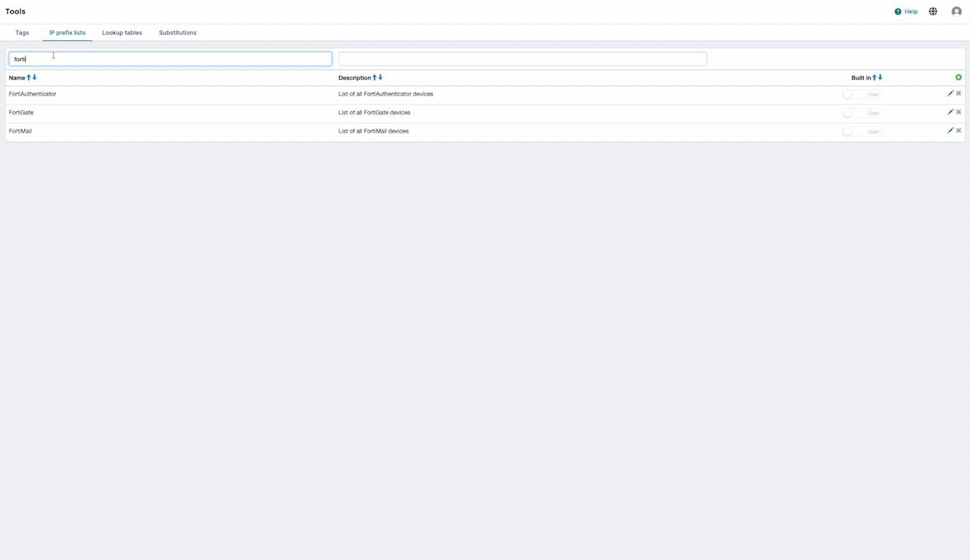Click the Help link text

click(910, 12)
